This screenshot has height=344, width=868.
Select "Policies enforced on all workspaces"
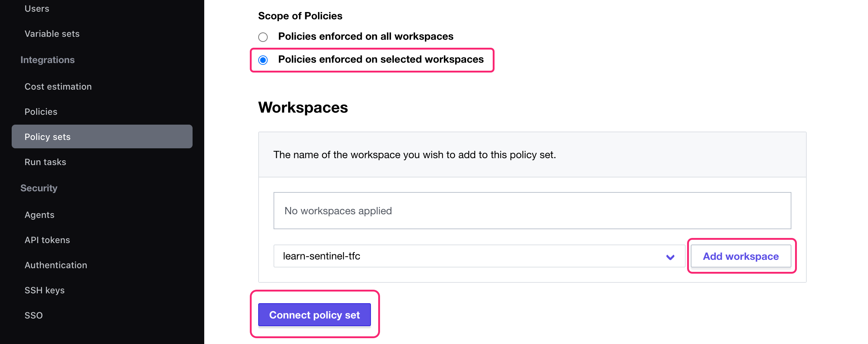click(263, 37)
